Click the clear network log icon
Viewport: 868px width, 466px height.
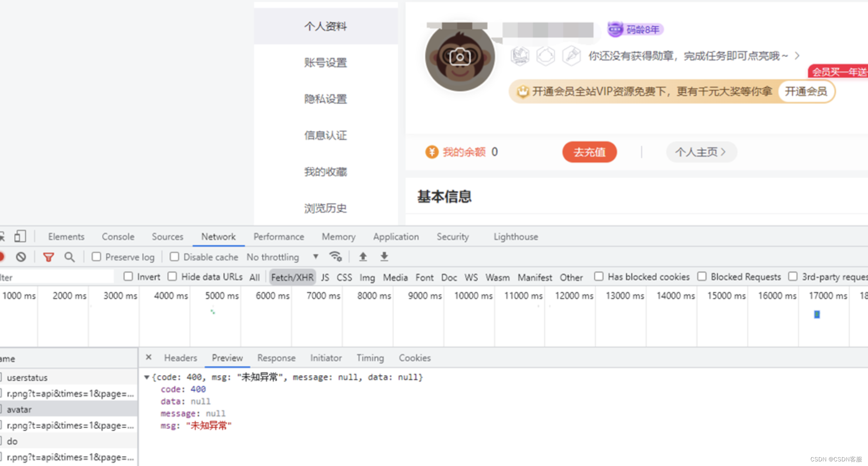(21, 257)
